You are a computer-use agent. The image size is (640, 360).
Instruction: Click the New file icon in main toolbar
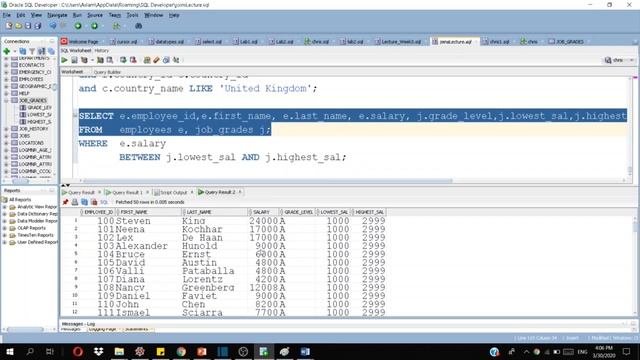coord(9,26)
